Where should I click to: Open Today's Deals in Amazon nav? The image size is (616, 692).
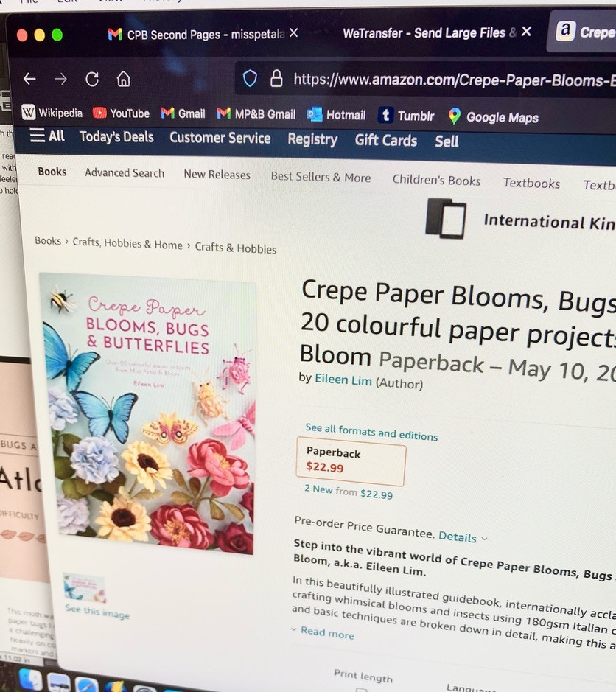click(x=116, y=137)
